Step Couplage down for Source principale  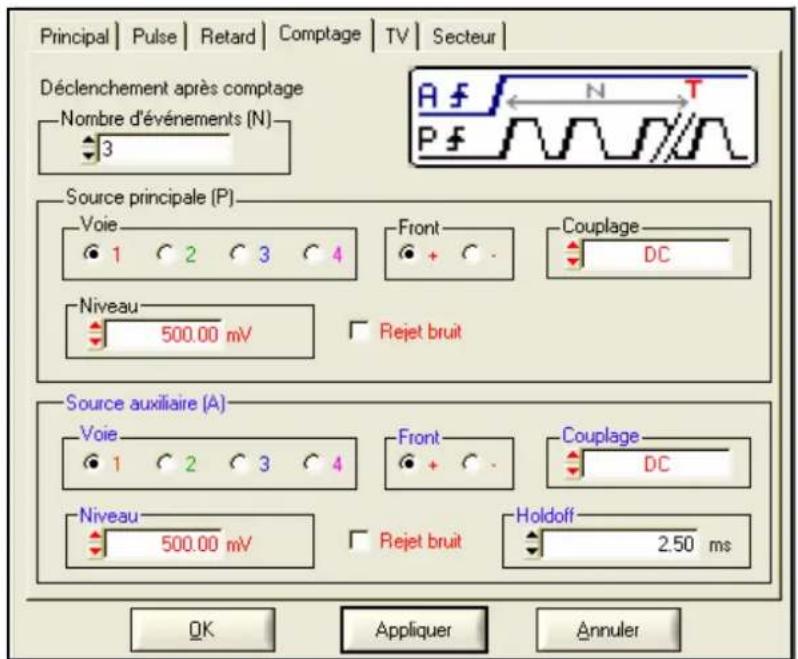[x=573, y=261]
